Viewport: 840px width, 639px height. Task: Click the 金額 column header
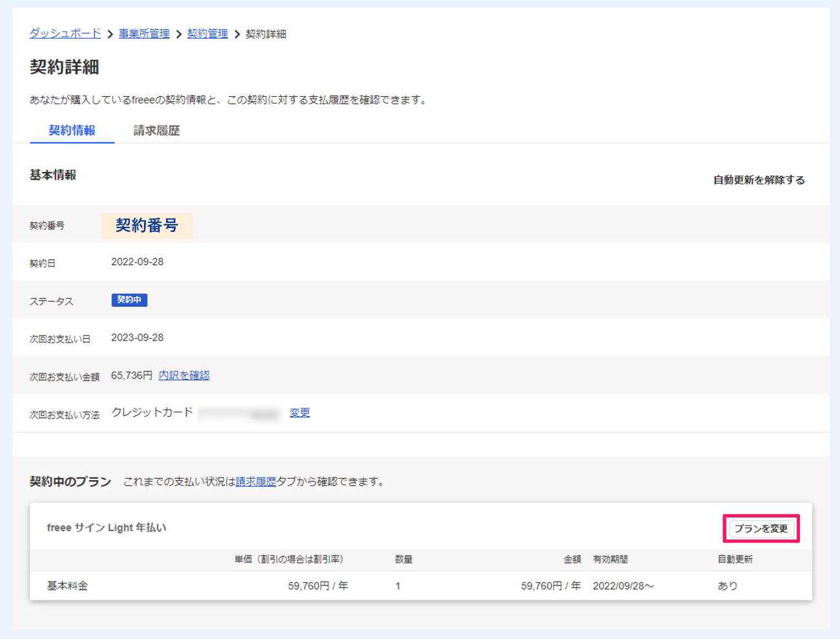tap(572, 560)
